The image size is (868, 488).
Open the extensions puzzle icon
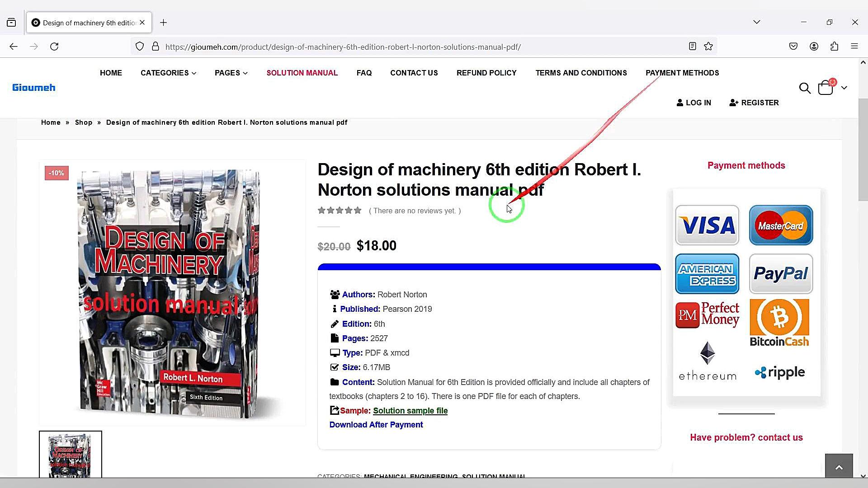834,46
